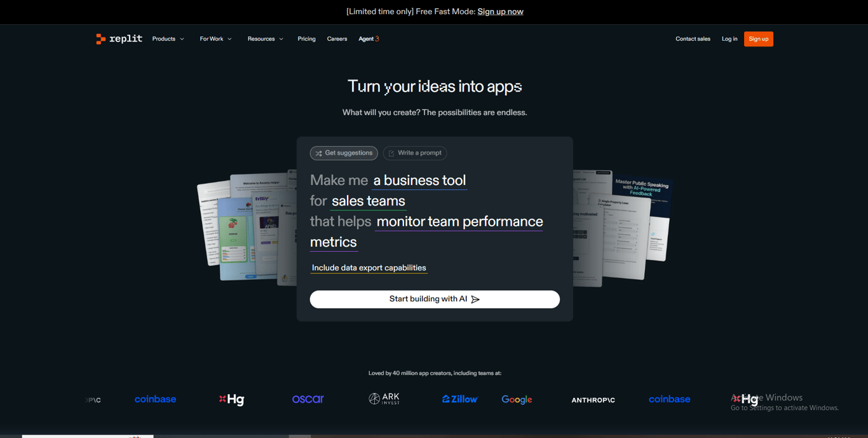Click the oscar logo

coord(308,399)
